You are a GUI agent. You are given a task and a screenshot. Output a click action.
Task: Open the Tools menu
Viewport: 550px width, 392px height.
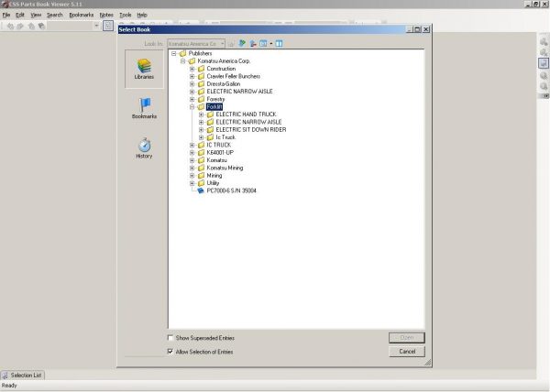pos(126,15)
